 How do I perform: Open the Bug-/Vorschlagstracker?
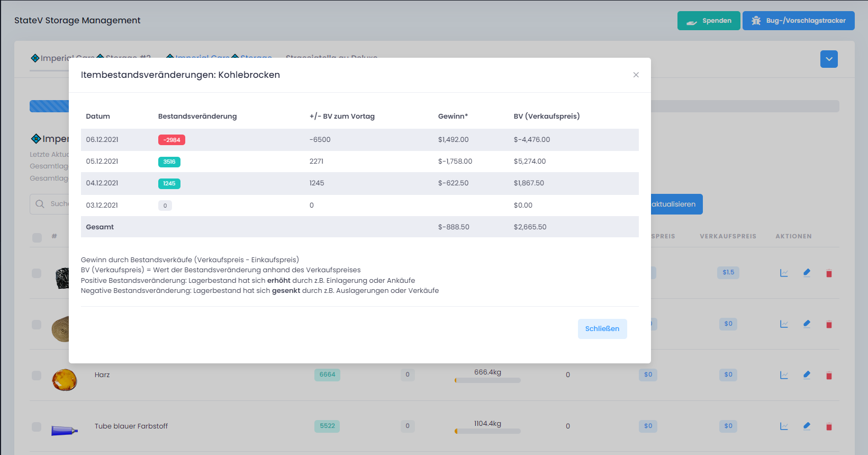coord(798,21)
